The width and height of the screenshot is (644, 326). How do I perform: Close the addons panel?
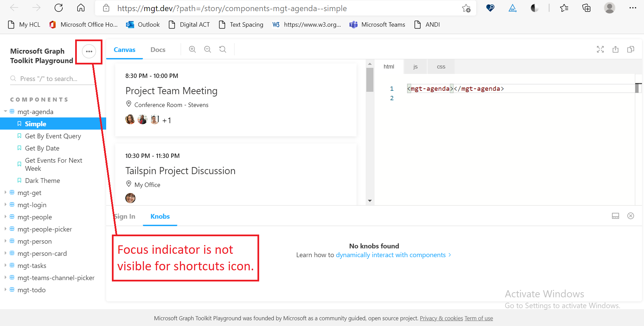tap(631, 216)
